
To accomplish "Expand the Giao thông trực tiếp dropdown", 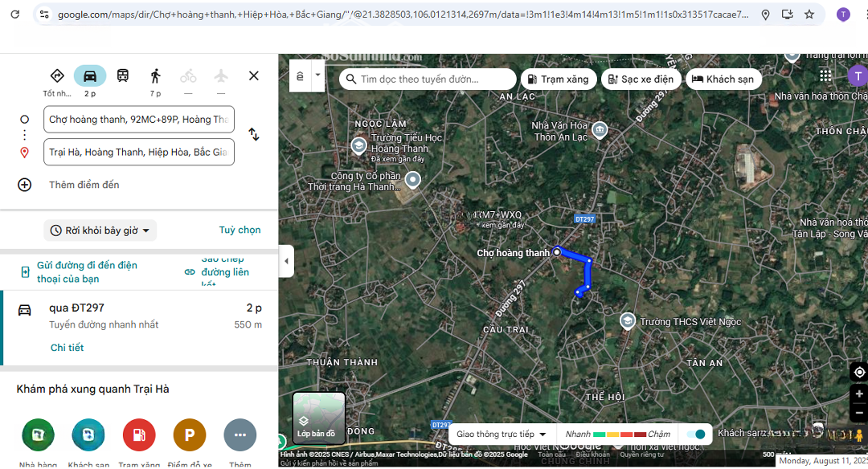I will (502, 434).
